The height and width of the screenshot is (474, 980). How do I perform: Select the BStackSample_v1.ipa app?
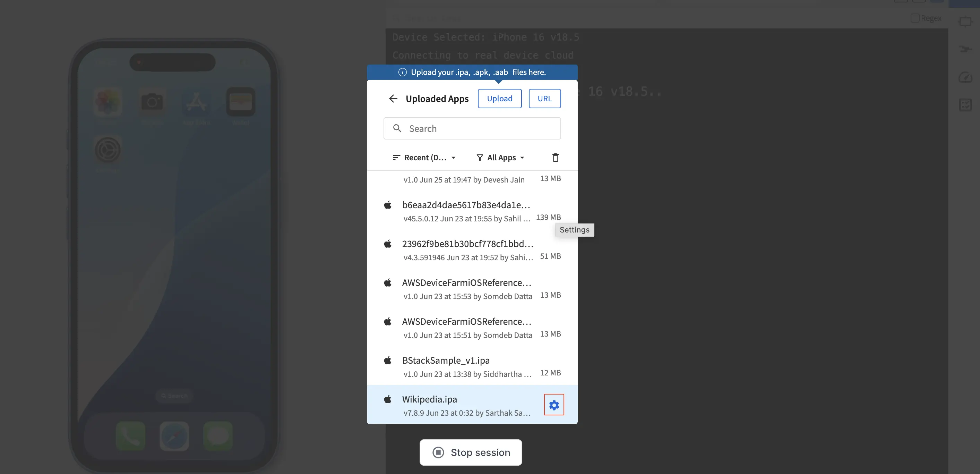[x=472, y=367]
